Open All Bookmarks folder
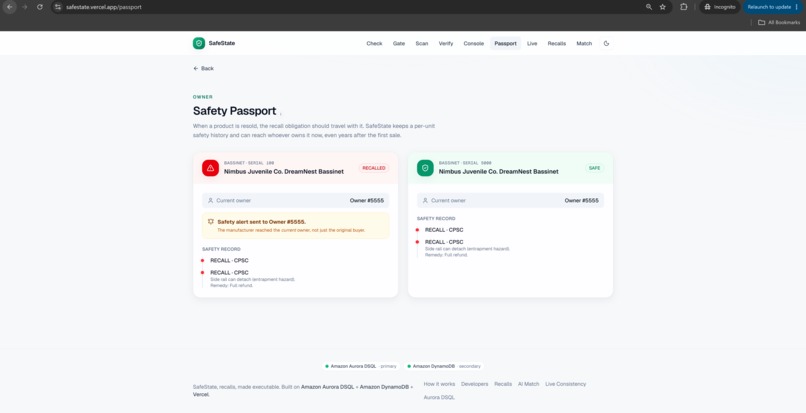The image size is (806, 413). pyautogui.click(x=779, y=23)
